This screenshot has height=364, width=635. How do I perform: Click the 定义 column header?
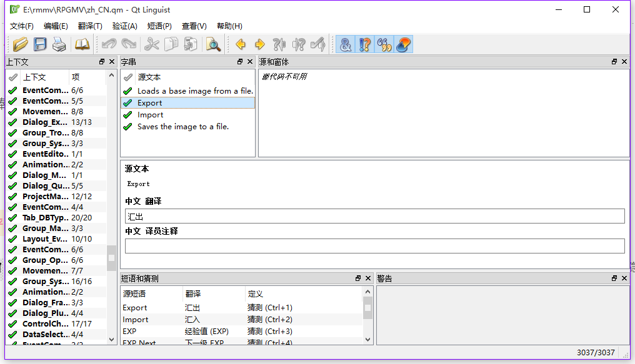(x=304, y=293)
